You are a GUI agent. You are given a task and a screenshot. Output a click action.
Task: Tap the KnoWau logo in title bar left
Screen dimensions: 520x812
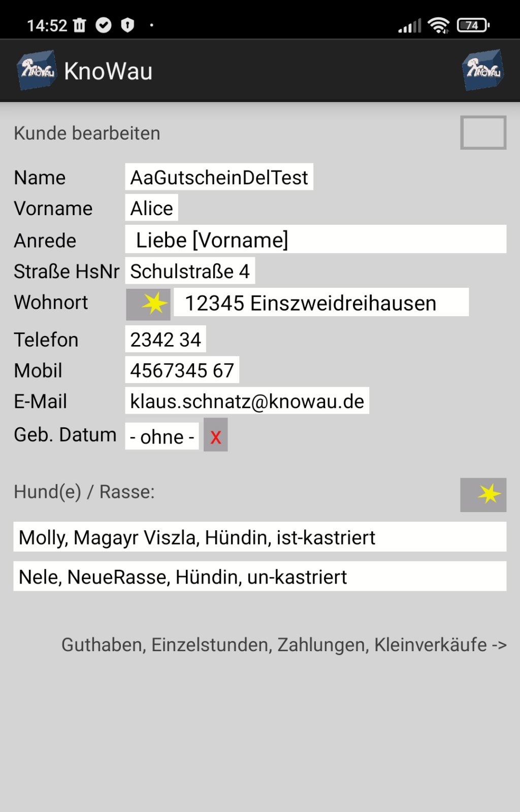click(37, 71)
